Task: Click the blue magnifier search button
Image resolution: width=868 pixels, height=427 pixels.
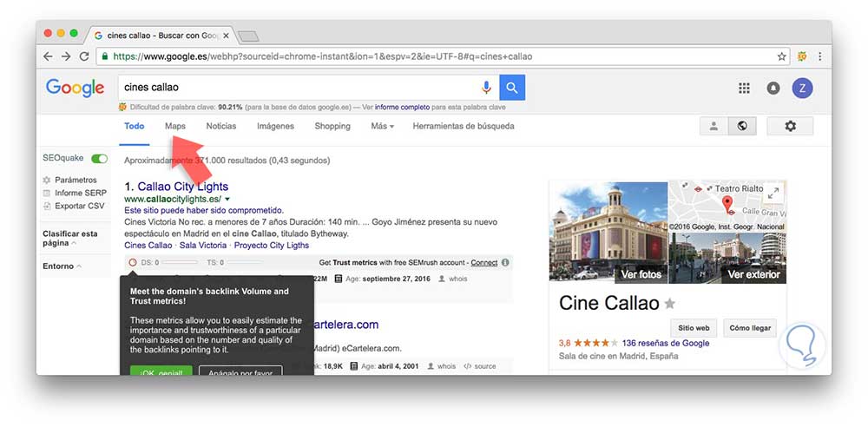Action: click(x=512, y=88)
